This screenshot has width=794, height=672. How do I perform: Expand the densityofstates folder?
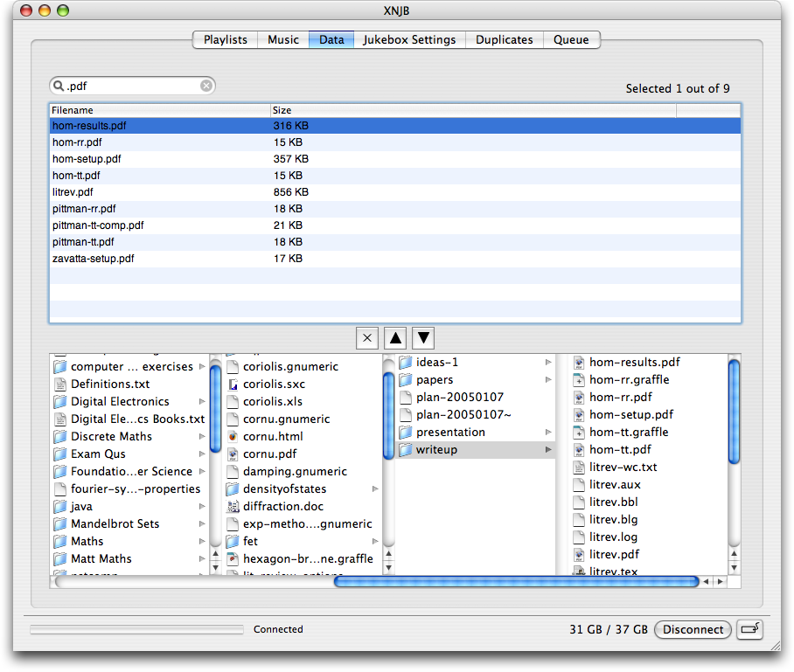tap(375, 488)
